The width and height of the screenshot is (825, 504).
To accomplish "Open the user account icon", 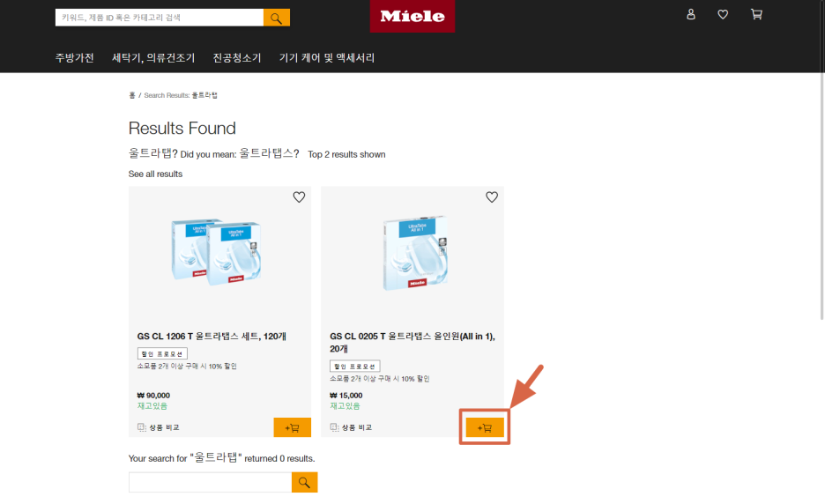I will 691,15.
